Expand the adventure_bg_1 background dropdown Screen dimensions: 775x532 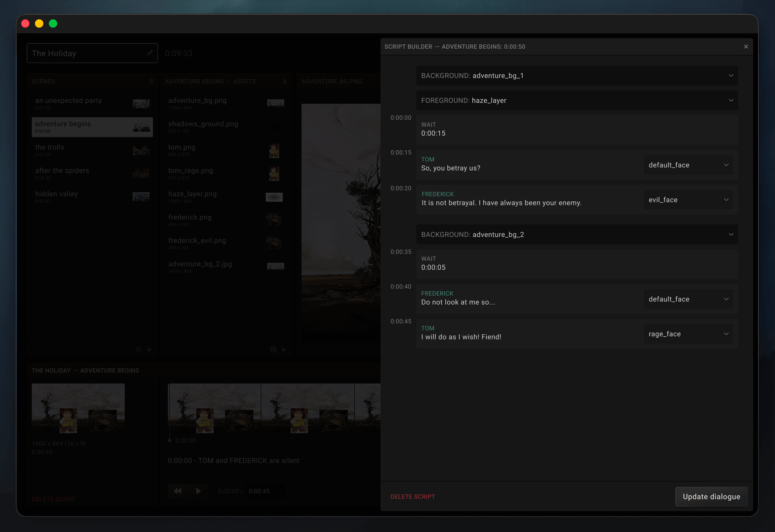coord(731,76)
